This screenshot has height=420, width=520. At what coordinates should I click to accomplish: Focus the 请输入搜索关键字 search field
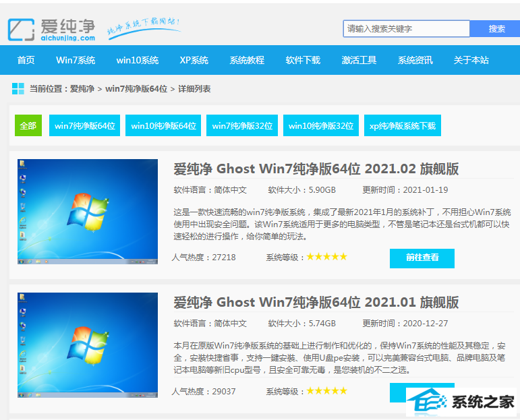coord(406,28)
